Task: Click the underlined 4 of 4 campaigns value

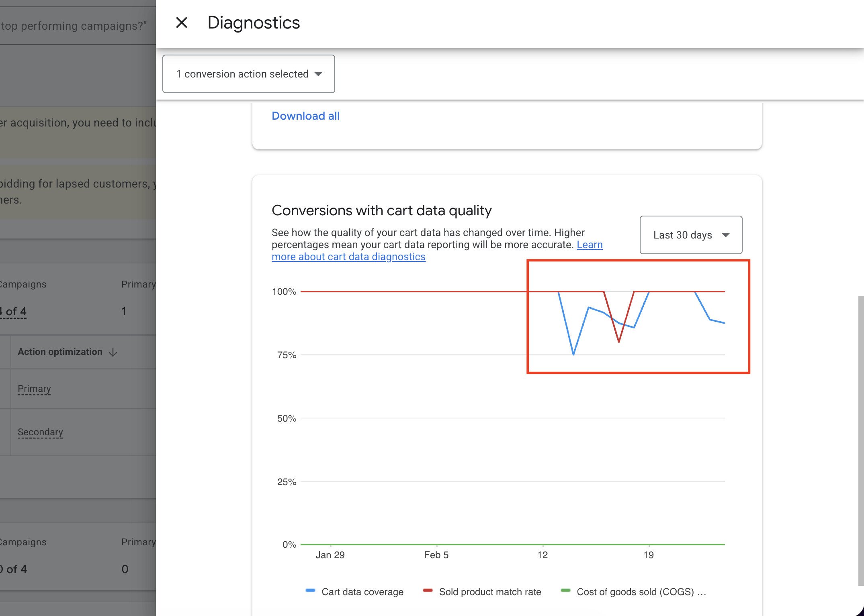Action: click(x=13, y=311)
